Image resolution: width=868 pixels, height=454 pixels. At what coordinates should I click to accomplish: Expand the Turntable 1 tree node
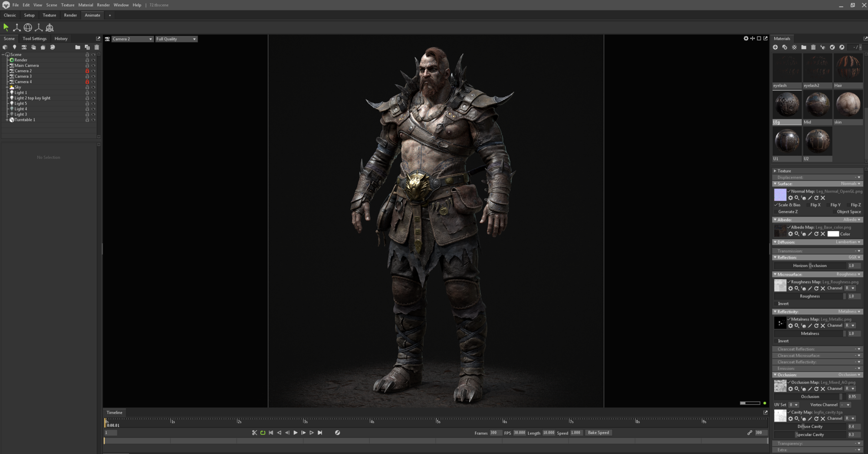pyautogui.click(x=7, y=120)
